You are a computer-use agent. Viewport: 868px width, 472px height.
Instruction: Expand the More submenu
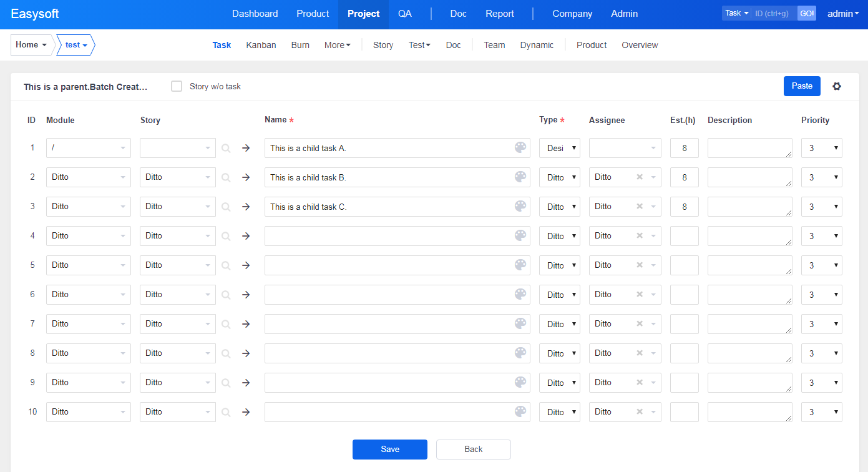click(x=338, y=45)
